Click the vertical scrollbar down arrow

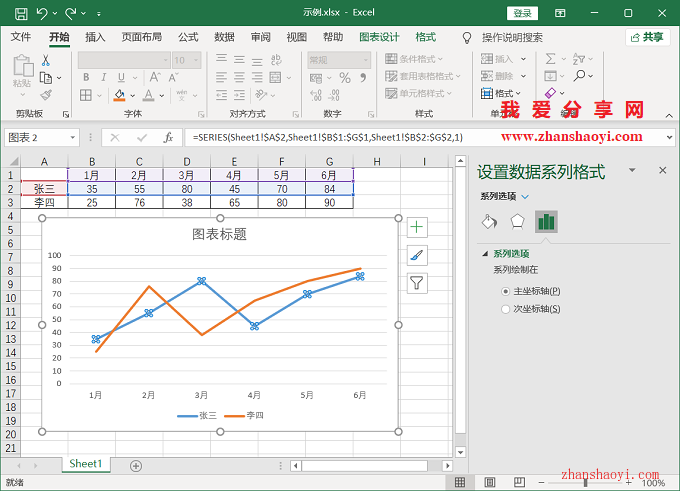coord(461,452)
